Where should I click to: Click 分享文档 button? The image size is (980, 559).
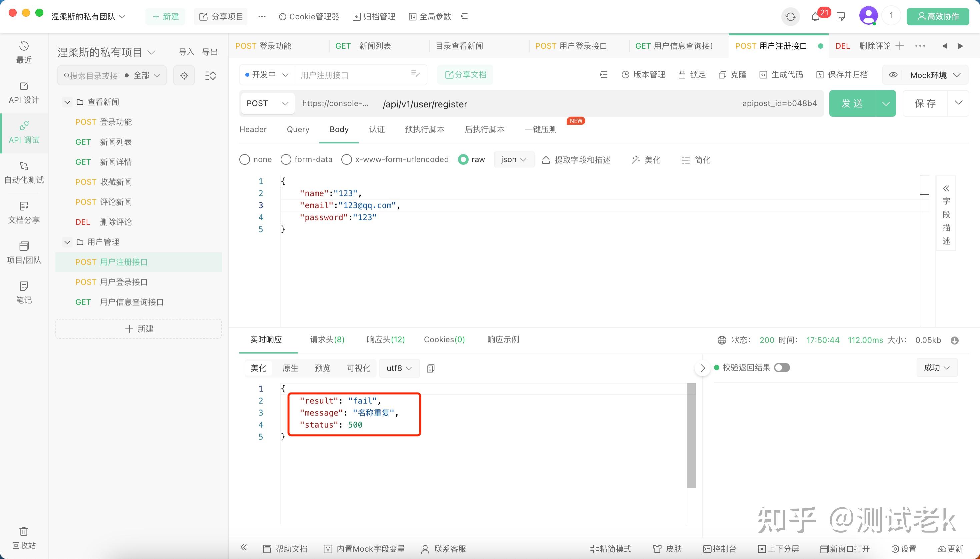(465, 74)
